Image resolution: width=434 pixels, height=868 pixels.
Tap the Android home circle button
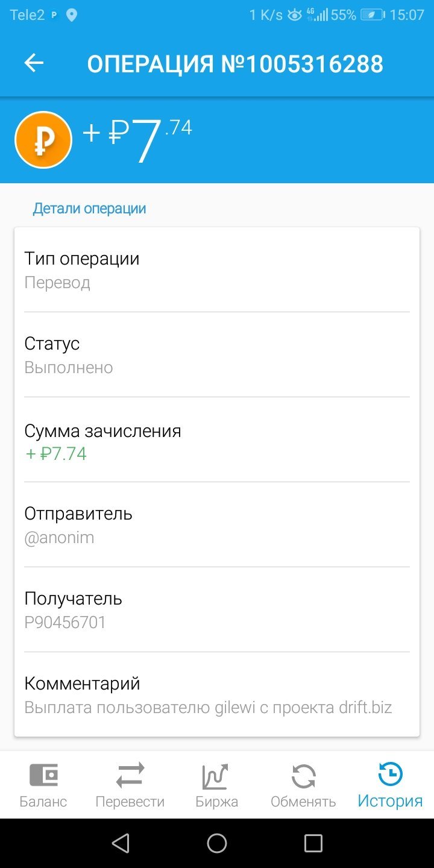tap(217, 843)
